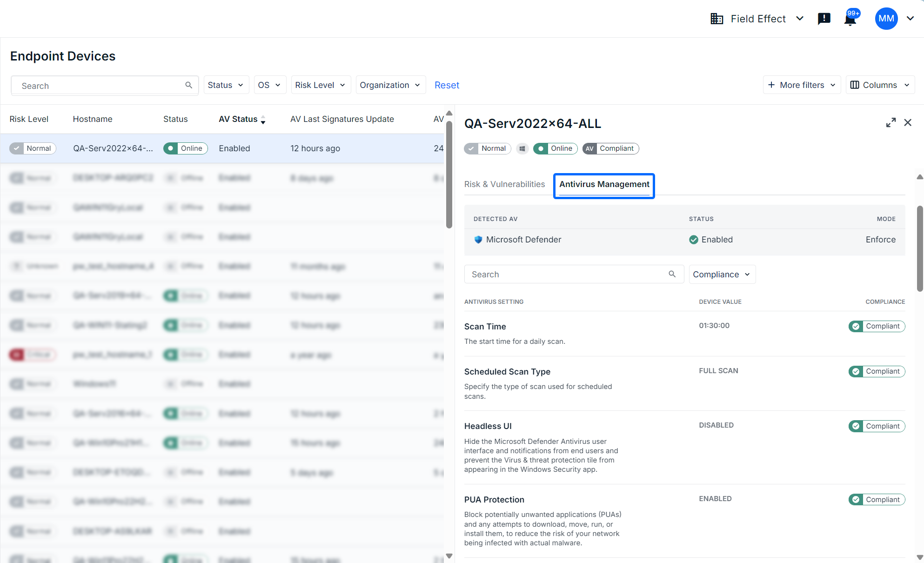This screenshot has width=924, height=563.
Task: Click the Microsoft Defender shield icon
Action: [478, 240]
